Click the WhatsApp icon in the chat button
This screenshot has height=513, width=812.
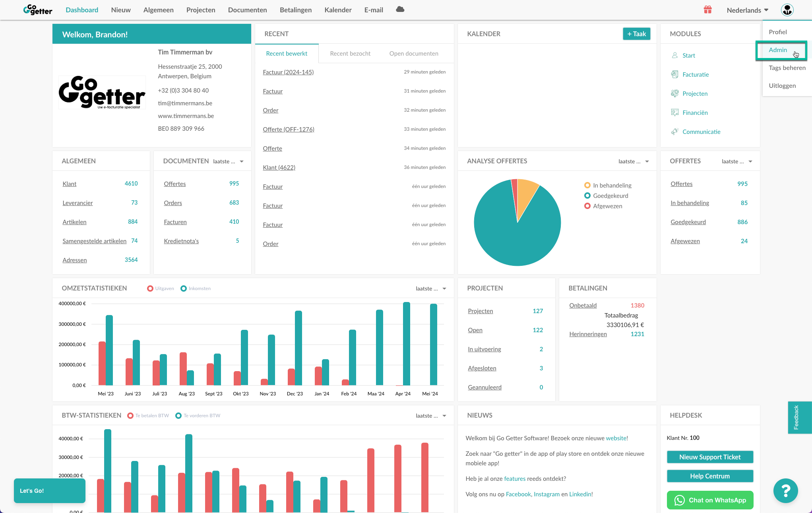click(679, 500)
